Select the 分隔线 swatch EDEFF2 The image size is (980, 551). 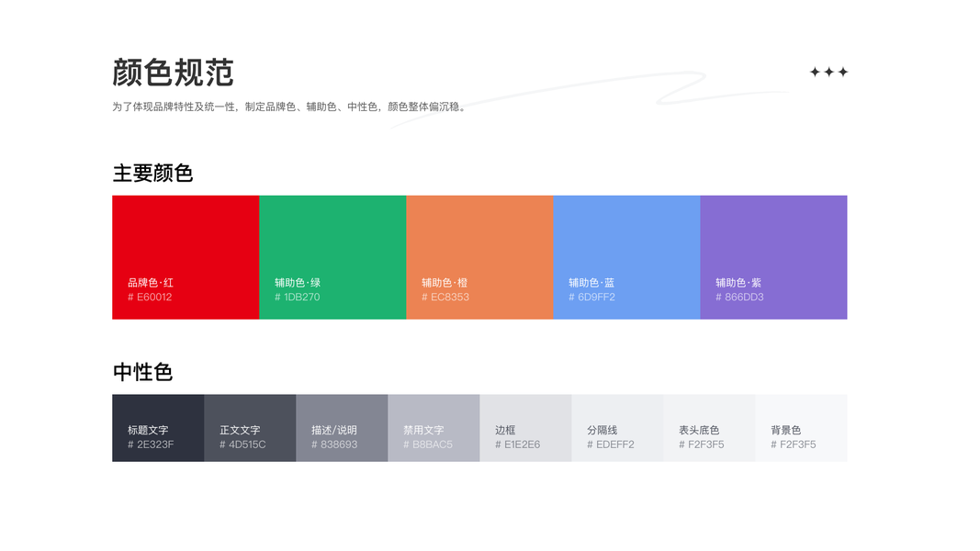pyautogui.click(x=617, y=428)
